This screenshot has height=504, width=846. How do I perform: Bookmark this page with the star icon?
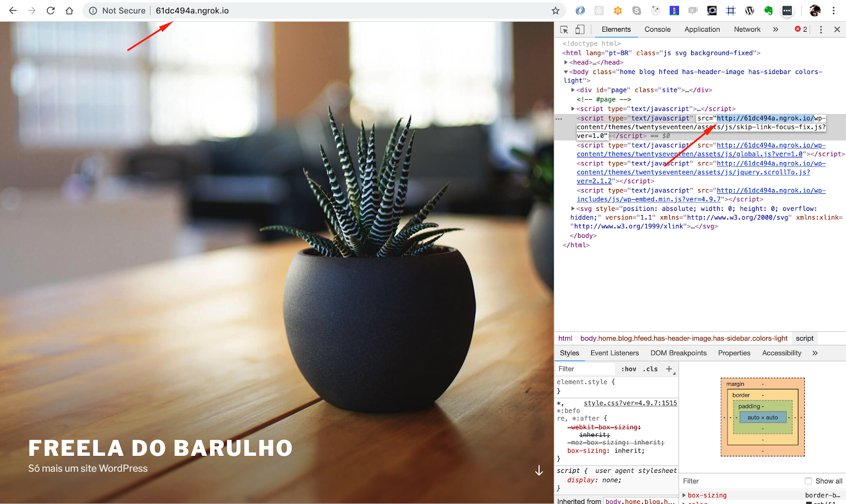coord(555,11)
